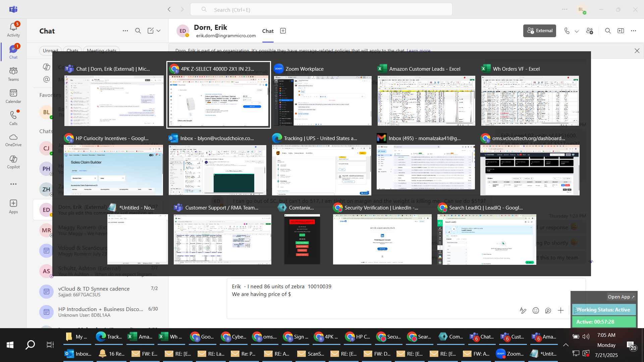Add people to the chat

coord(590,31)
